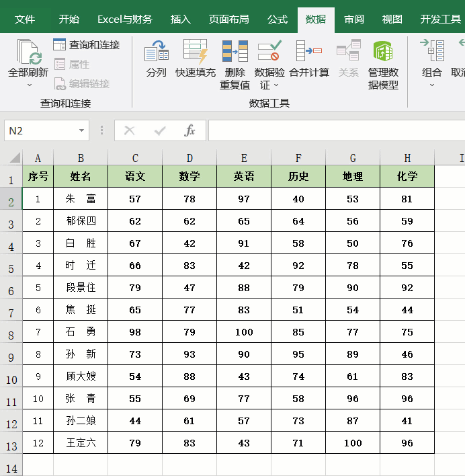
Task: Select row header 7
Action: pos(11,314)
